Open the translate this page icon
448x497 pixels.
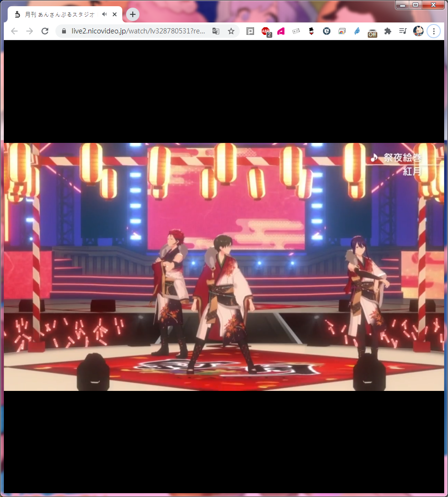tap(216, 31)
